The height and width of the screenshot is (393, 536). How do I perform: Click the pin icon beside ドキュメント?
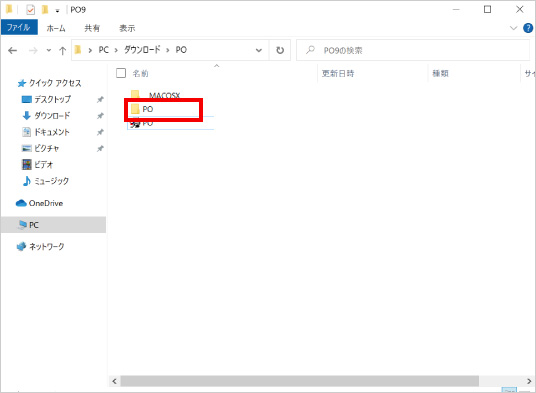pos(100,132)
